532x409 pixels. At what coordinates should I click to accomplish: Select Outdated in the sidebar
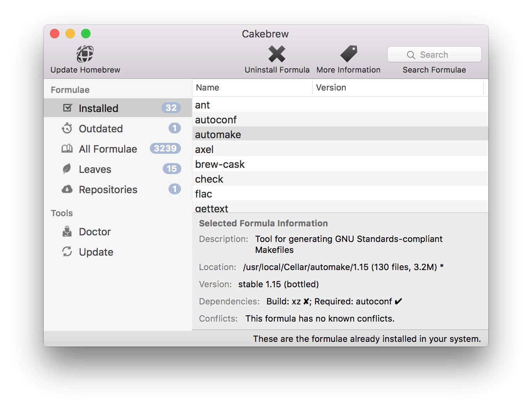point(118,128)
